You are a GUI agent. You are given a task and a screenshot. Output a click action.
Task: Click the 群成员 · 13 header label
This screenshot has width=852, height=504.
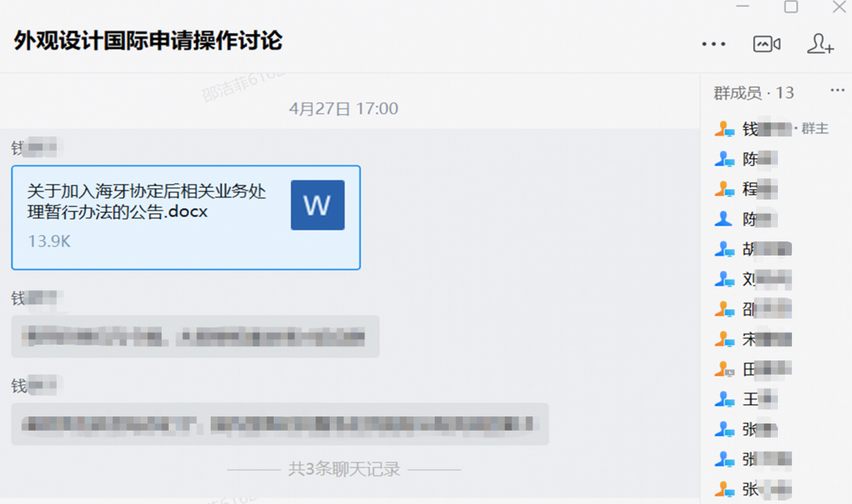click(x=753, y=93)
